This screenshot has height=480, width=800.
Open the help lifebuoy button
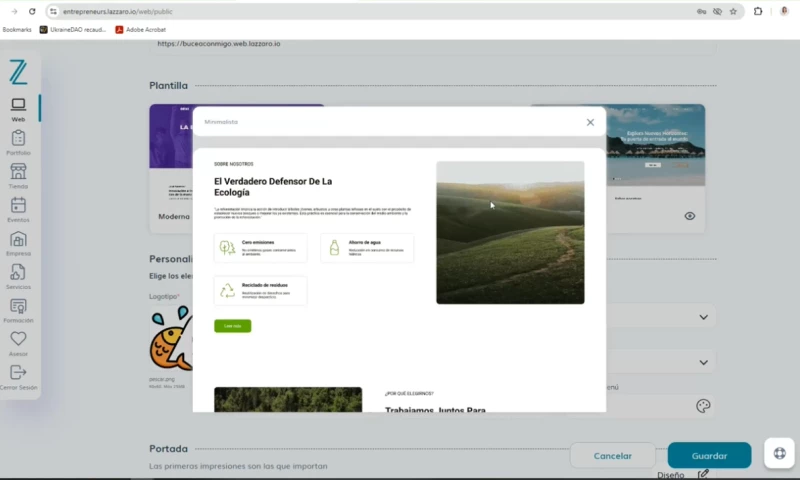(780, 453)
